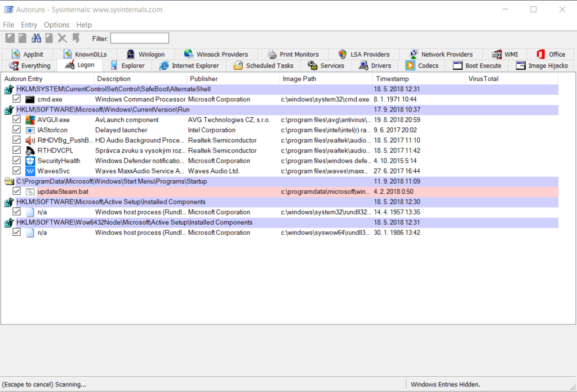
Task: Select the AVG icon beside AVGUI.exe
Action: 30,120
